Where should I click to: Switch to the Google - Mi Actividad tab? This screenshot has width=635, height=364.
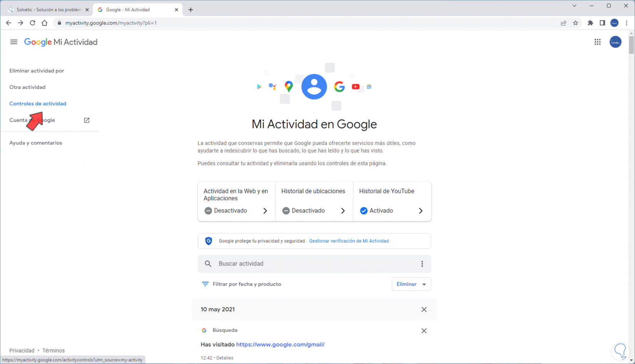pos(138,10)
